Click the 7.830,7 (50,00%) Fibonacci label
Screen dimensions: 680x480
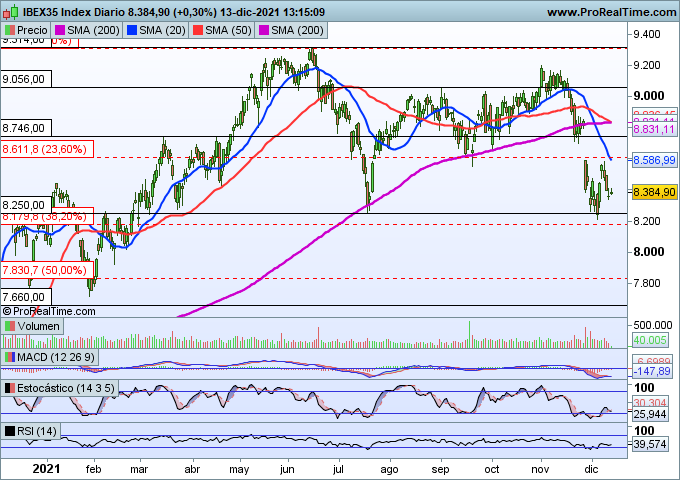pyautogui.click(x=45, y=271)
